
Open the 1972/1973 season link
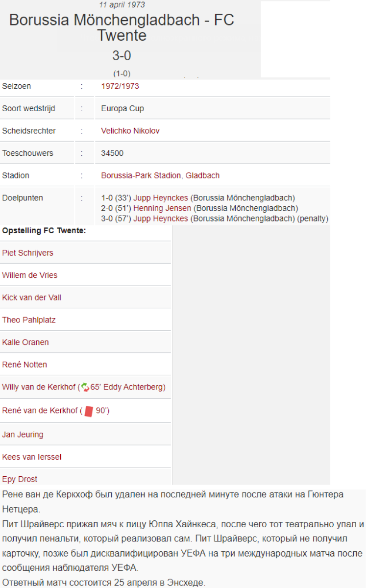coord(120,86)
